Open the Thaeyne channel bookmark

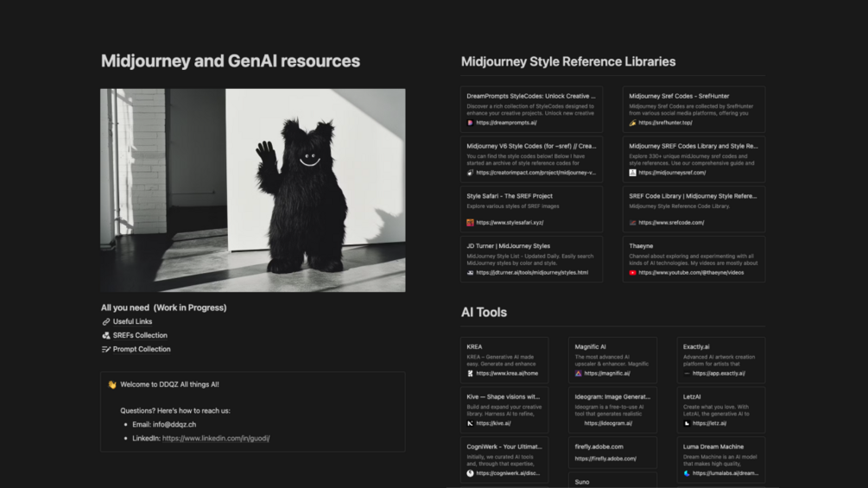(694, 259)
